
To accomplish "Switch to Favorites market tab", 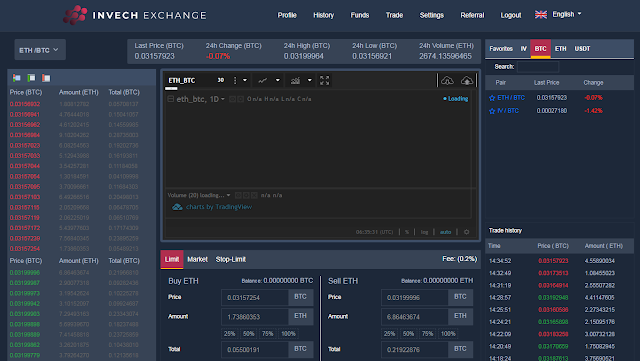I will (501, 49).
